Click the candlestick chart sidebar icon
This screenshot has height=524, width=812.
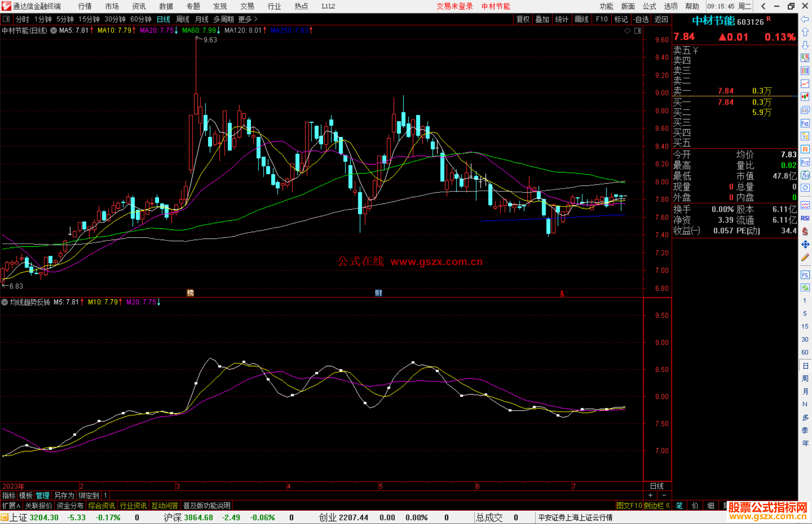[805, 97]
